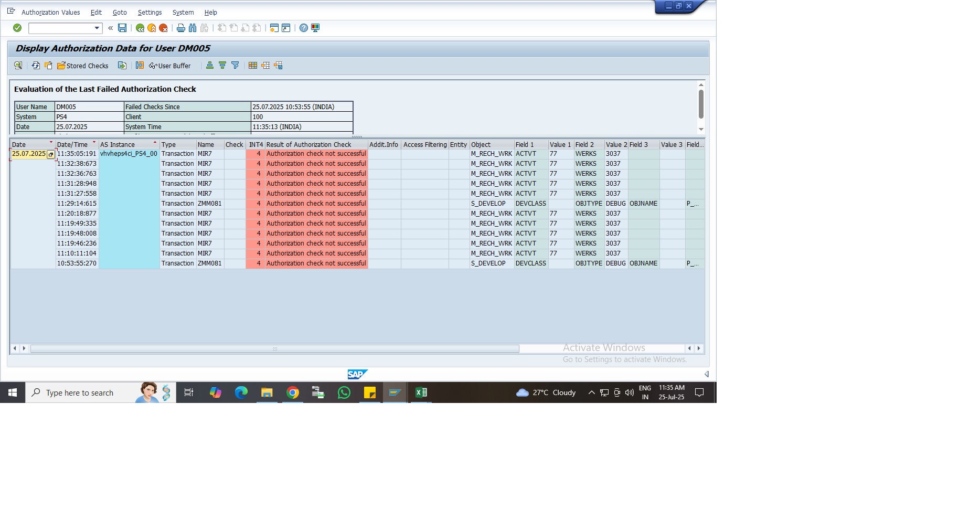
Task: Collapse the command field with double chevron
Action: click(111, 28)
